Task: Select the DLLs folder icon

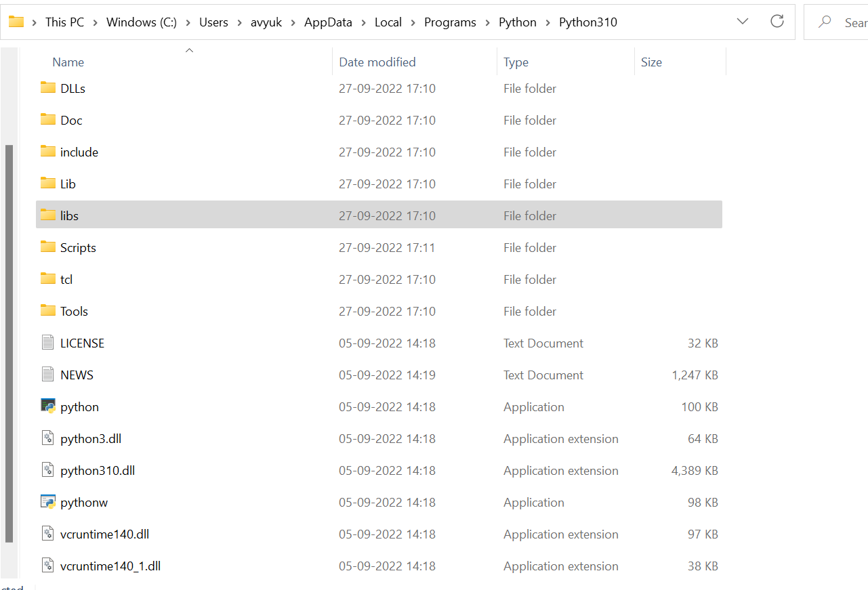Action: tap(47, 88)
